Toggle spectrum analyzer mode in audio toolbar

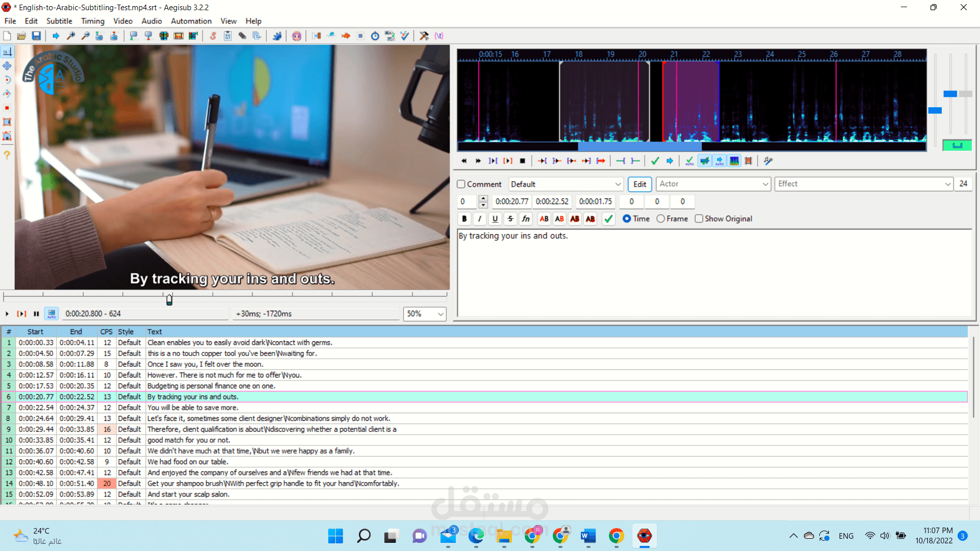[x=734, y=161]
